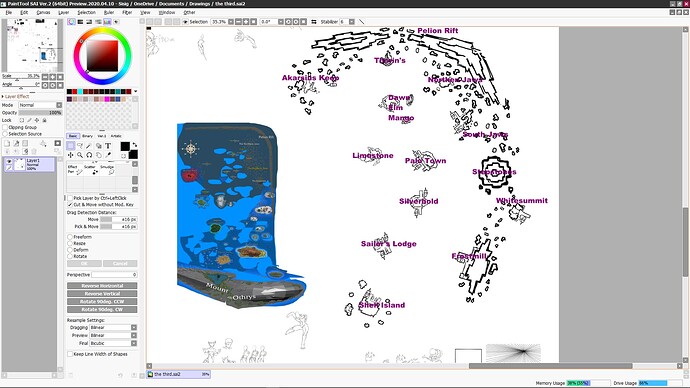Swap foreground and background colors
690x388 pixels.
(135, 144)
